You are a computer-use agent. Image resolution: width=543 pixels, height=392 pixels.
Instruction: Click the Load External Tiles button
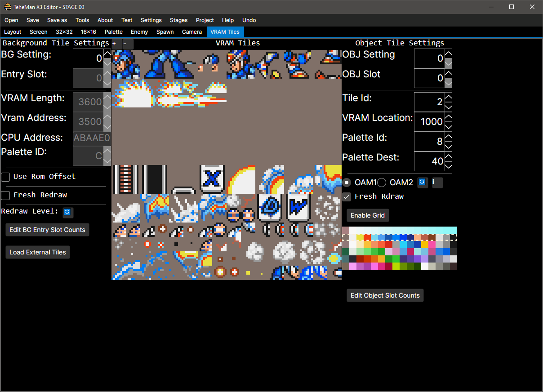click(38, 252)
